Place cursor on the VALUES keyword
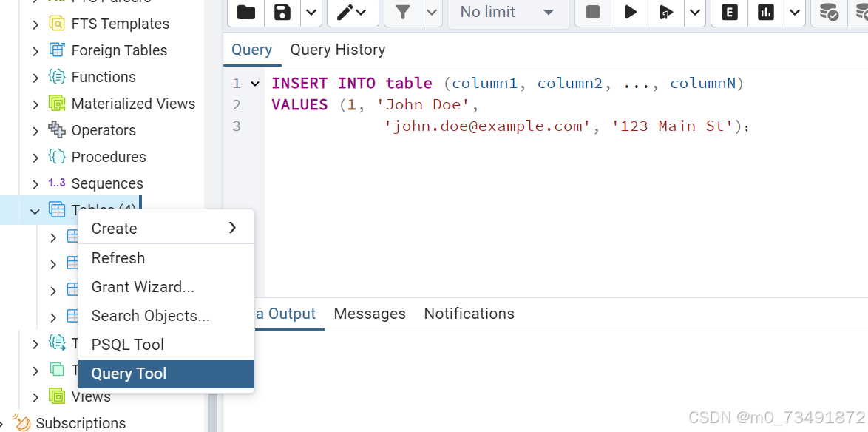868x432 pixels. point(300,105)
